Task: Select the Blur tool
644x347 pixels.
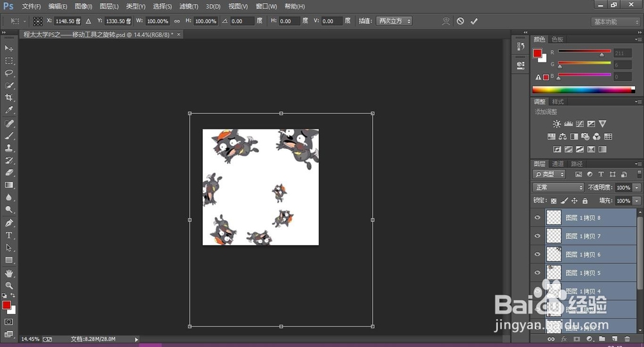Action: point(8,197)
